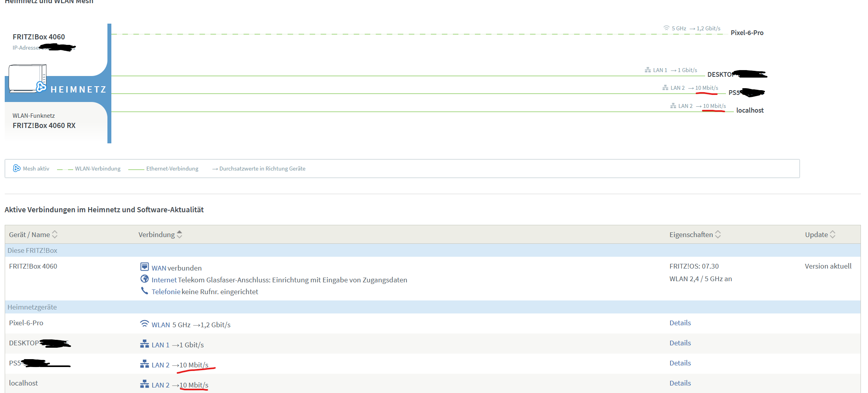The height and width of the screenshot is (393, 868).
Task: Click 1 Gbit/s speed on LAN 1 line
Action: [687, 70]
